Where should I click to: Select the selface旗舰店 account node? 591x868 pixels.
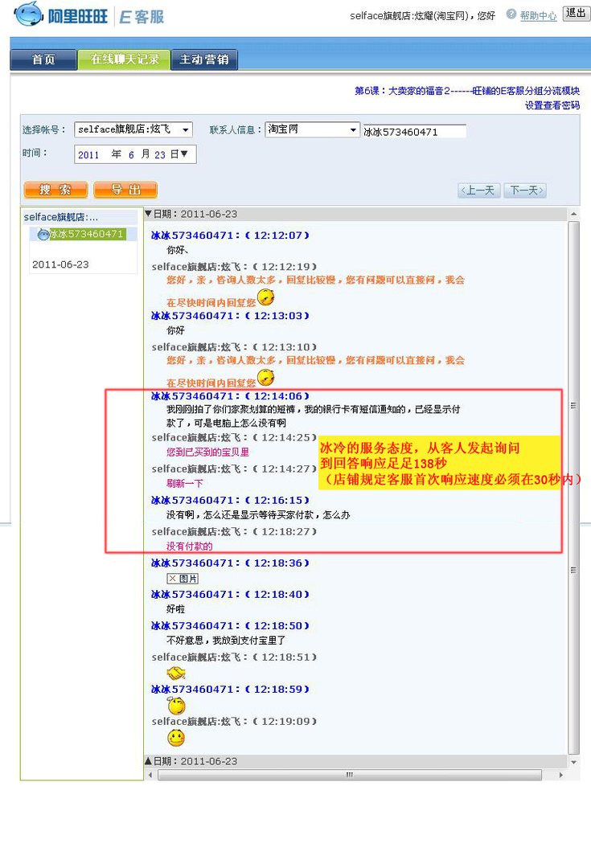[61, 217]
